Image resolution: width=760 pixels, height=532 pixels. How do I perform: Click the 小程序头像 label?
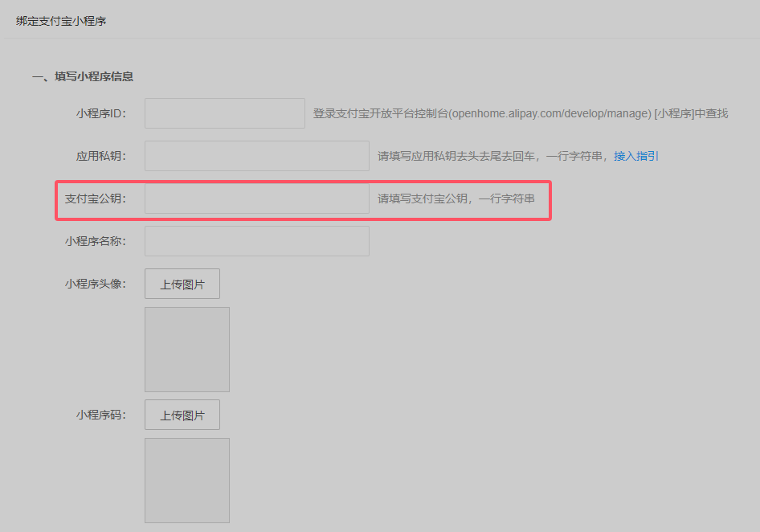tap(96, 284)
